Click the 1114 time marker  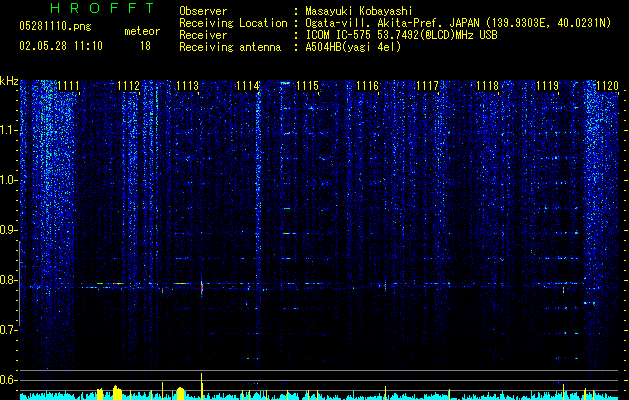tap(248, 86)
